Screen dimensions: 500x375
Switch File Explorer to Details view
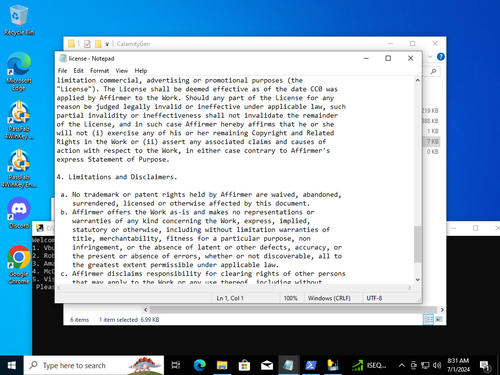[428, 319]
